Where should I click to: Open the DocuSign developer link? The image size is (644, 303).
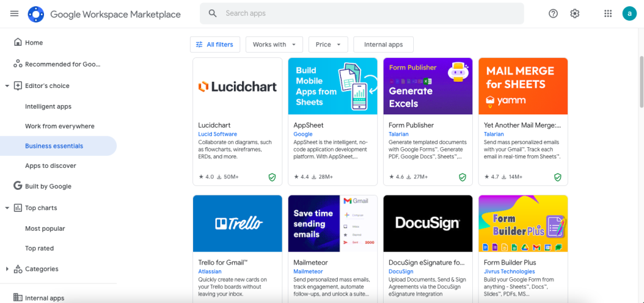[x=401, y=272]
